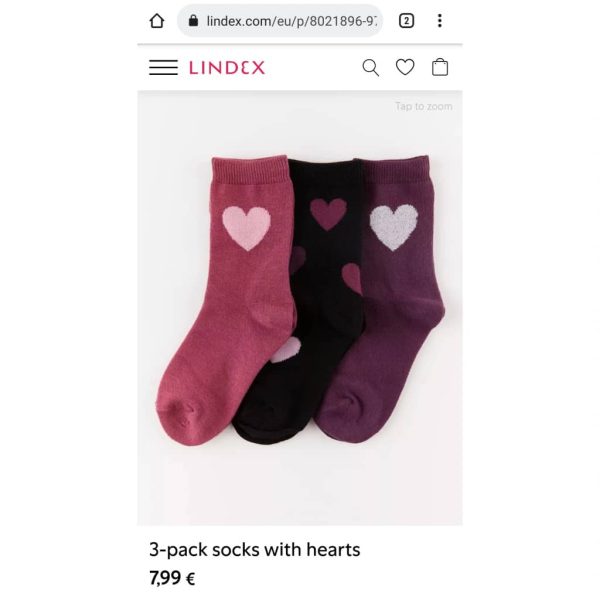Open the browser three-dot overflow menu
Viewport: 600px width, 600px height.
440,21
